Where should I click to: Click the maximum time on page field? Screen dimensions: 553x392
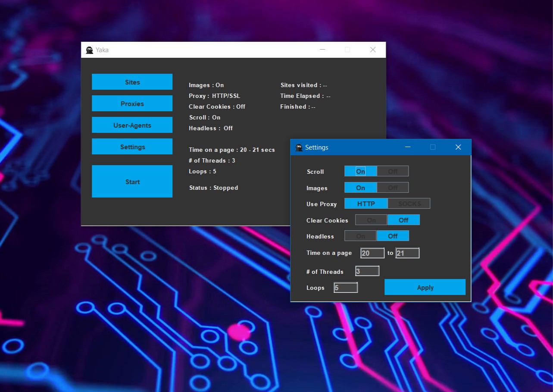click(x=407, y=253)
